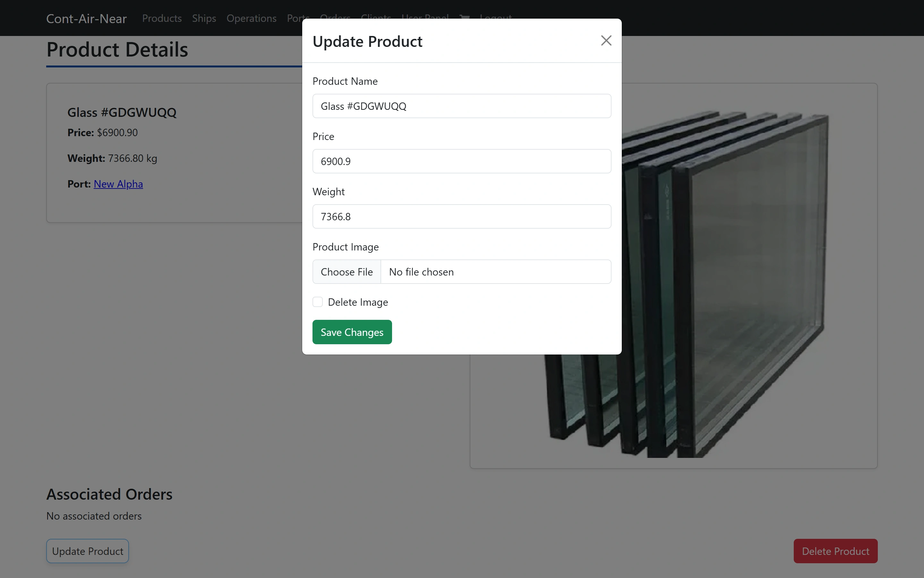Click the Product Details page heading
The width and height of the screenshot is (924, 578).
117,49
